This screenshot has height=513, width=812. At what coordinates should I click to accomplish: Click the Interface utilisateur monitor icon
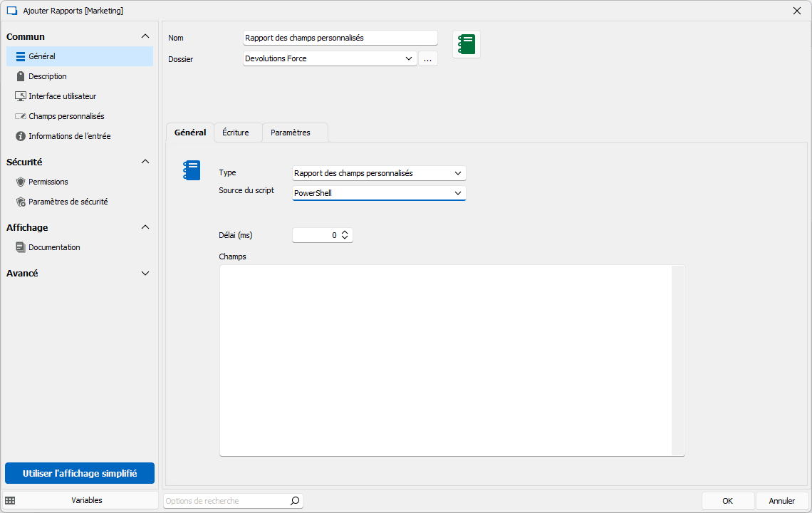point(21,96)
